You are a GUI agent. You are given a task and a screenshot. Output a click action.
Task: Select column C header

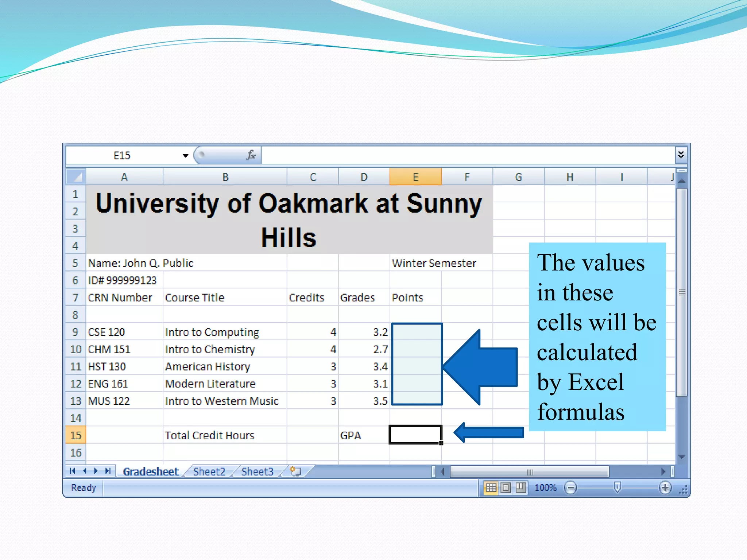(313, 177)
